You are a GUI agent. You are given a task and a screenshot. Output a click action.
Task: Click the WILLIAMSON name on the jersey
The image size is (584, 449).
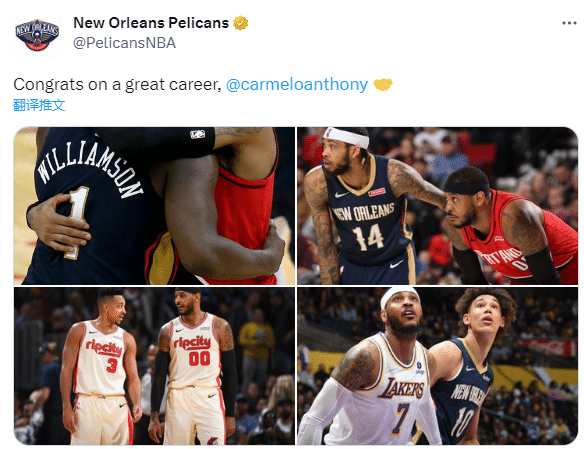click(89, 169)
